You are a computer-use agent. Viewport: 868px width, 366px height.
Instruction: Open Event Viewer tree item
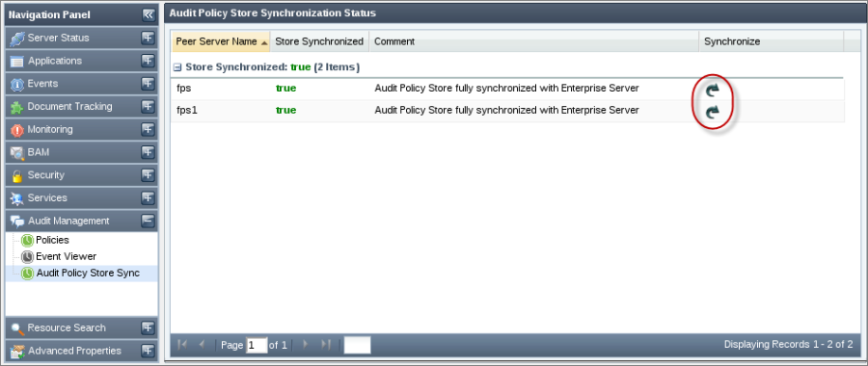pyautogui.click(x=66, y=256)
